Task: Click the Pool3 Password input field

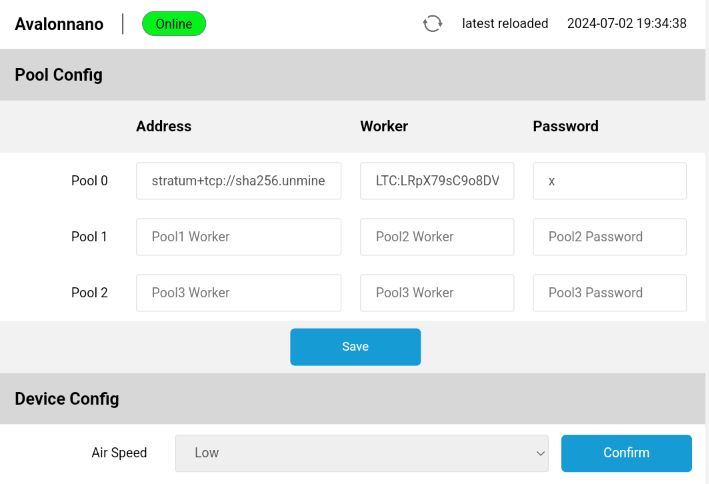Action: pos(610,293)
